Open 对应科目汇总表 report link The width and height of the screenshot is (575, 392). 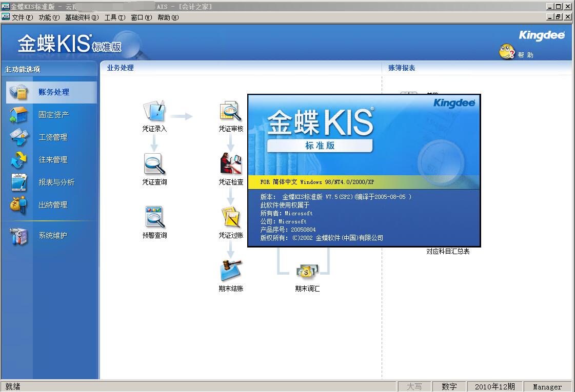click(448, 252)
